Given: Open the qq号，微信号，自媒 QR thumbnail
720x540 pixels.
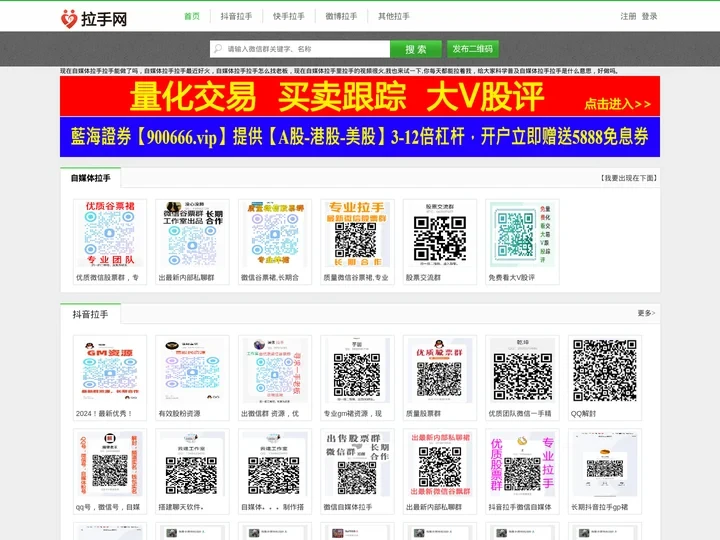Looking at the screenshot, I should coord(110,463).
